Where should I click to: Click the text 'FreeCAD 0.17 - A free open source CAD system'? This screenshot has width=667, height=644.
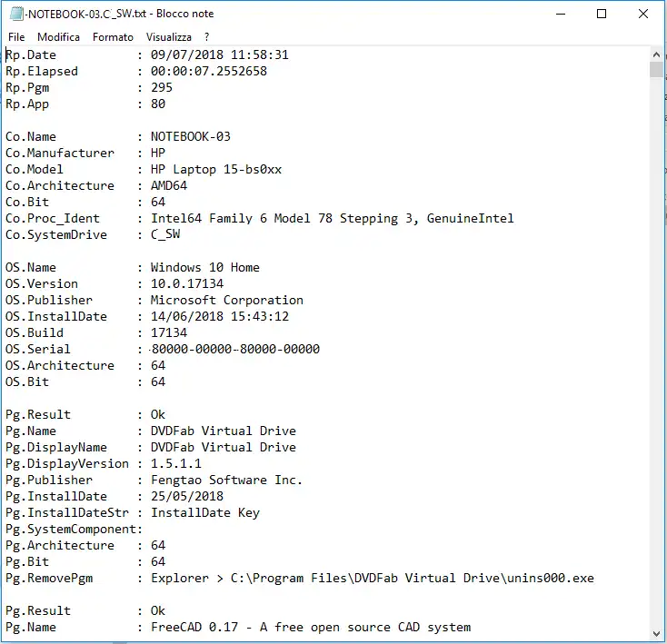[x=311, y=628]
